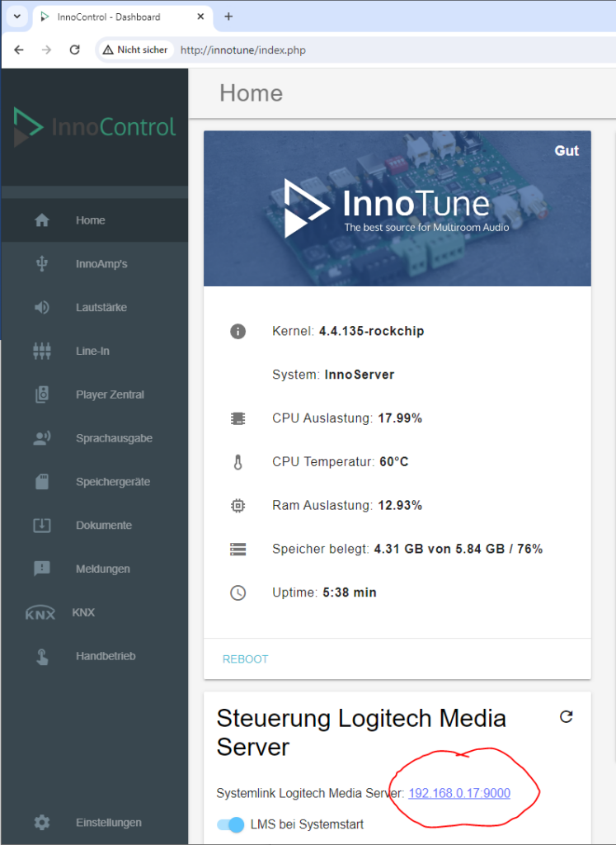Click the Sprachausgabe voice icon
Screen dimensions: 616x845
tap(42, 438)
